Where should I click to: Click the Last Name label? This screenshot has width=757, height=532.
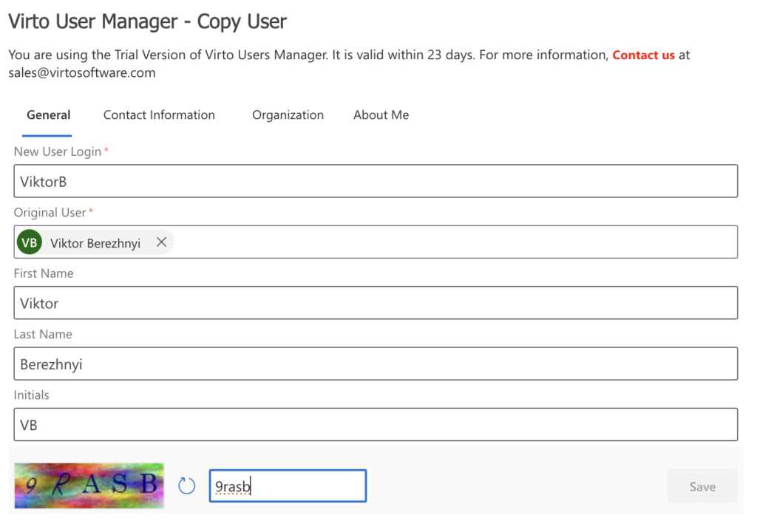(42, 334)
